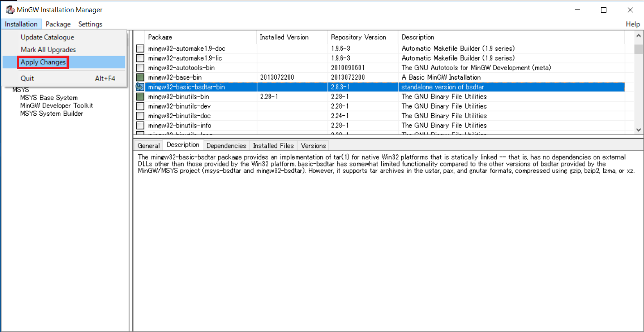
Task: Select Apply Changes from the Installation menu
Action: [x=43, y=62]
